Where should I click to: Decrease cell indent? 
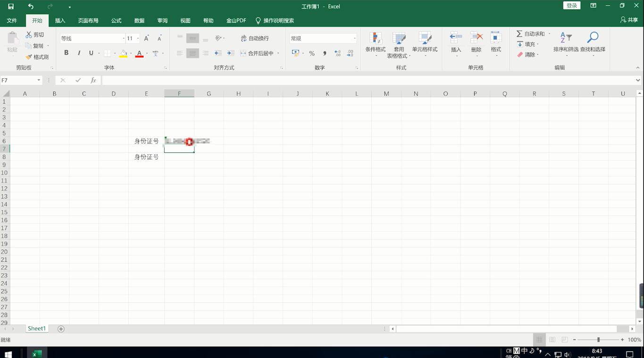[218, 53]
